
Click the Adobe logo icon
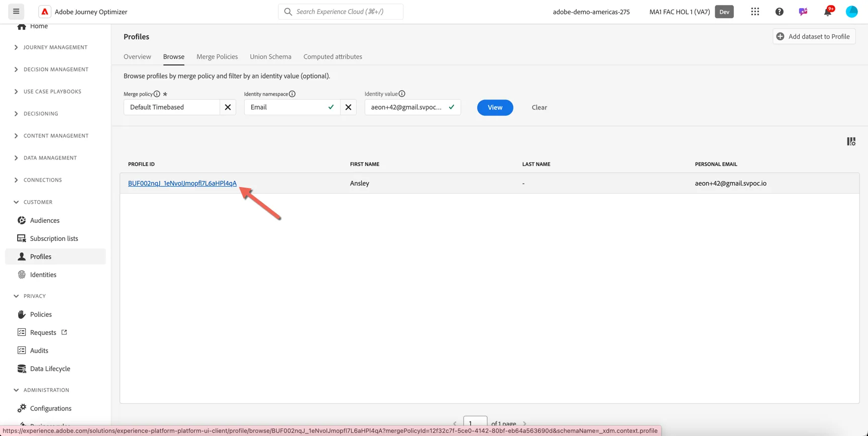tap(45, 12)
